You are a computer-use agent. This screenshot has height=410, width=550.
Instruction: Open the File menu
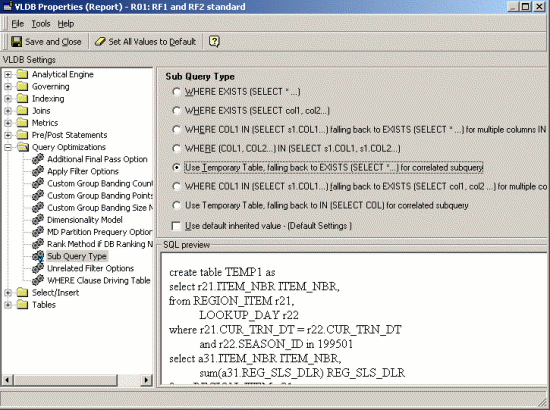tap(18, 24)
